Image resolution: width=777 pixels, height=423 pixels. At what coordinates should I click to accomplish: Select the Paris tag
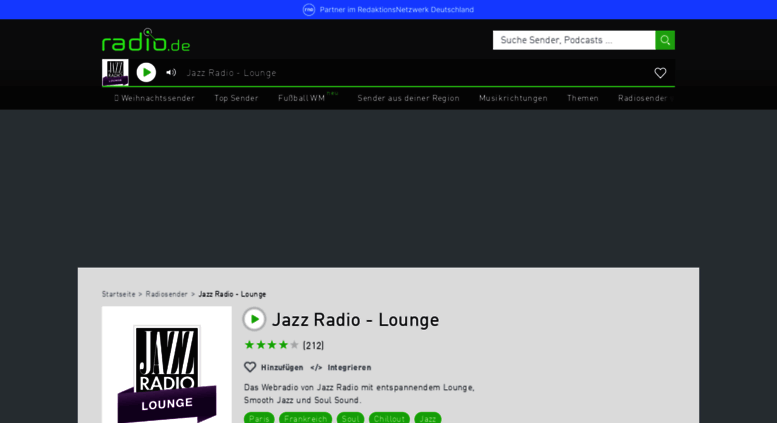pyautogui.click(x=259, y=419)
